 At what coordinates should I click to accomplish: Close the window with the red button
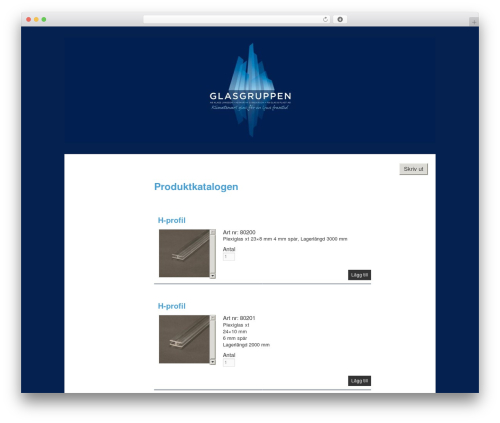coord(29,19)
